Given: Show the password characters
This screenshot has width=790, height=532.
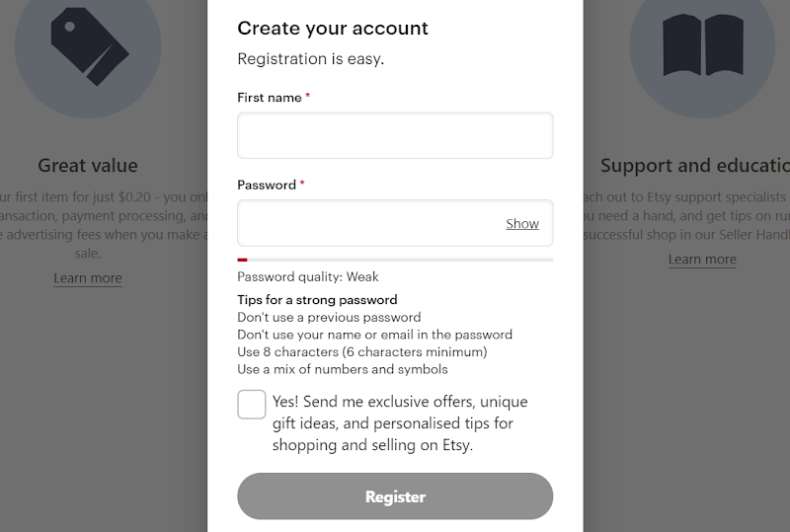Looking at the screenshot, I should [x=522, y=224].
